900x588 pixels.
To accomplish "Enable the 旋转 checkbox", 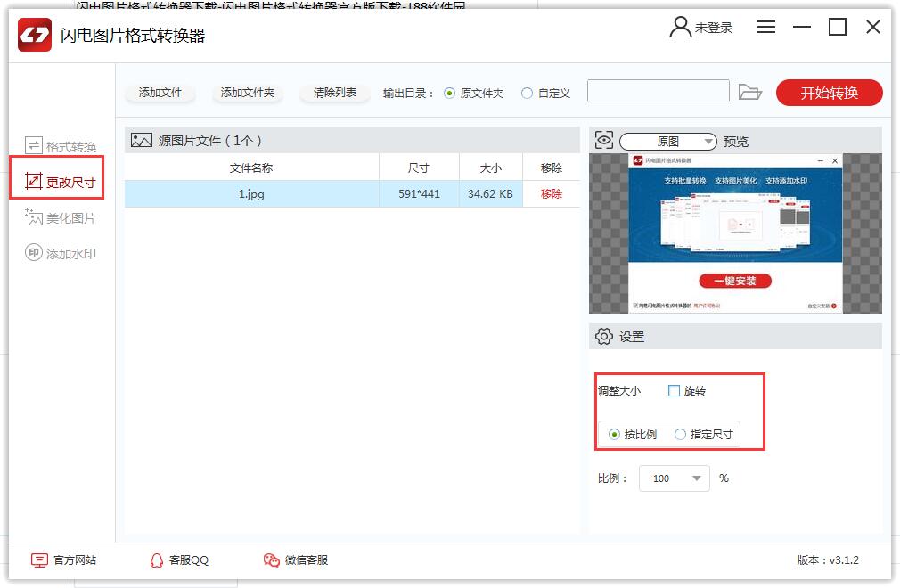I will point(674,391).
